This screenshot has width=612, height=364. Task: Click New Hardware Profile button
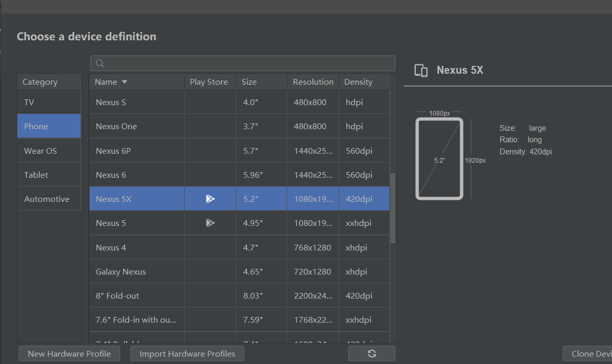click(x=69, y=354)
